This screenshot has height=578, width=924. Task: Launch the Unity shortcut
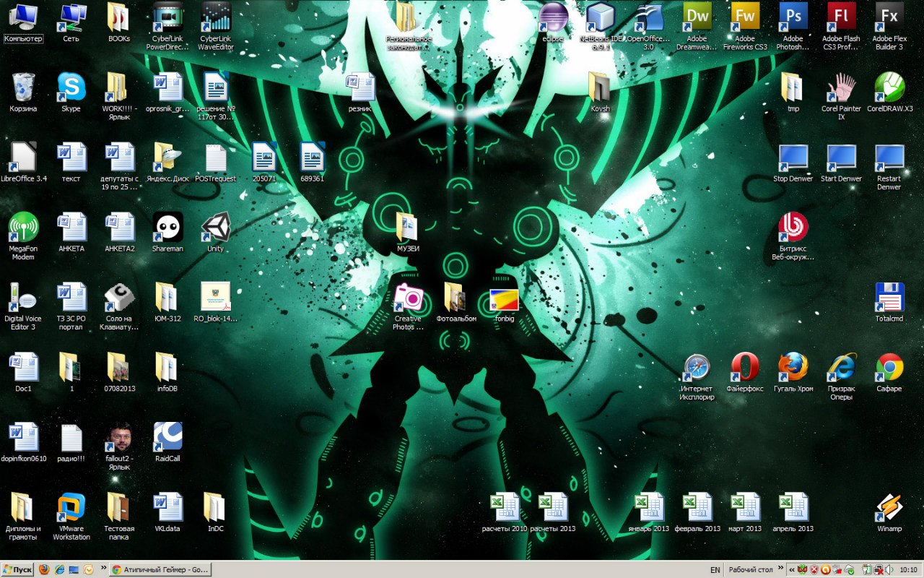[216, 232]
